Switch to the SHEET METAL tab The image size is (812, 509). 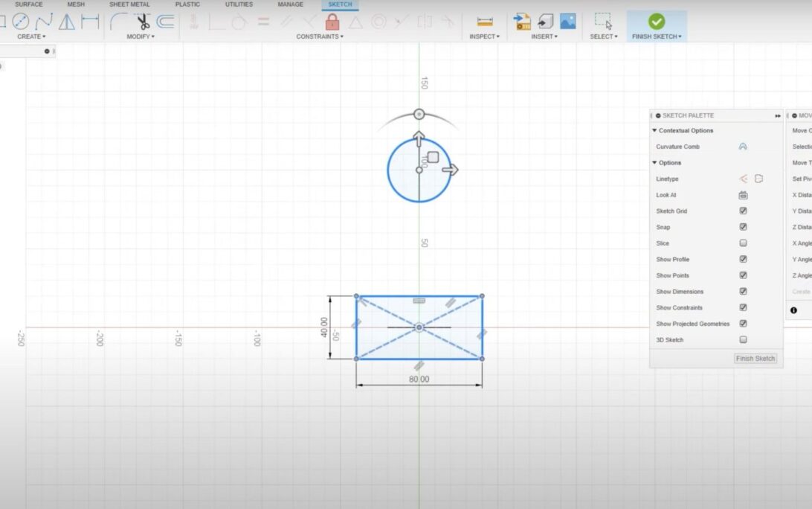click(x=128, y=4)
